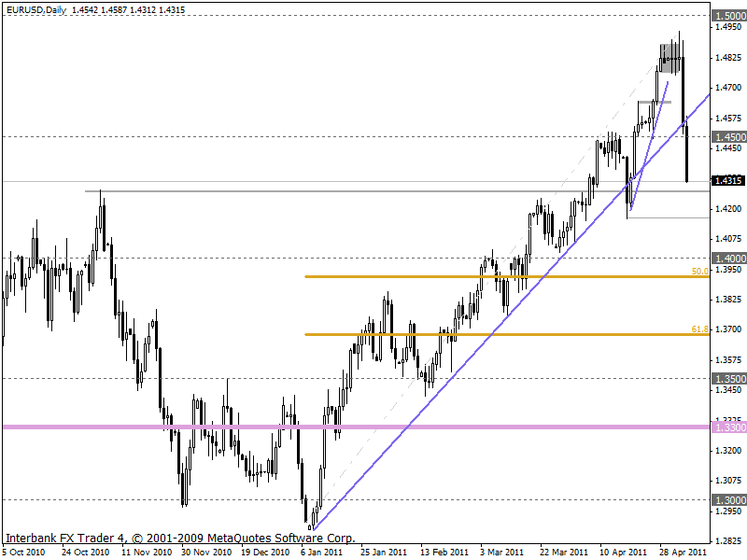Select the 1.3500 price level label

pos(729,379)
